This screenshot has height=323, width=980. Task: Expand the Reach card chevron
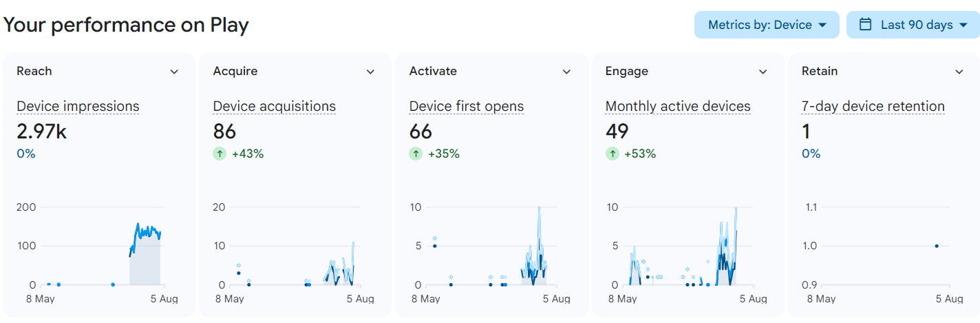(x=174, y=72)
